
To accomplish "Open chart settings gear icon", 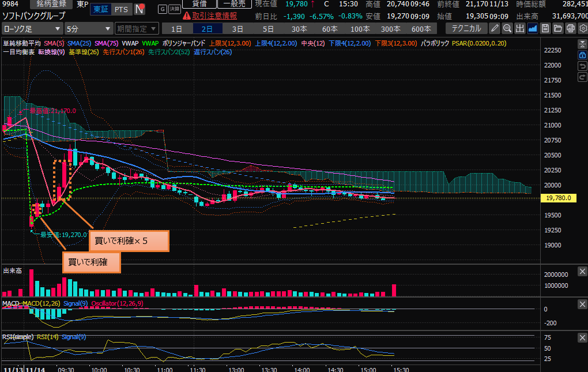I will tap(582, 28).
